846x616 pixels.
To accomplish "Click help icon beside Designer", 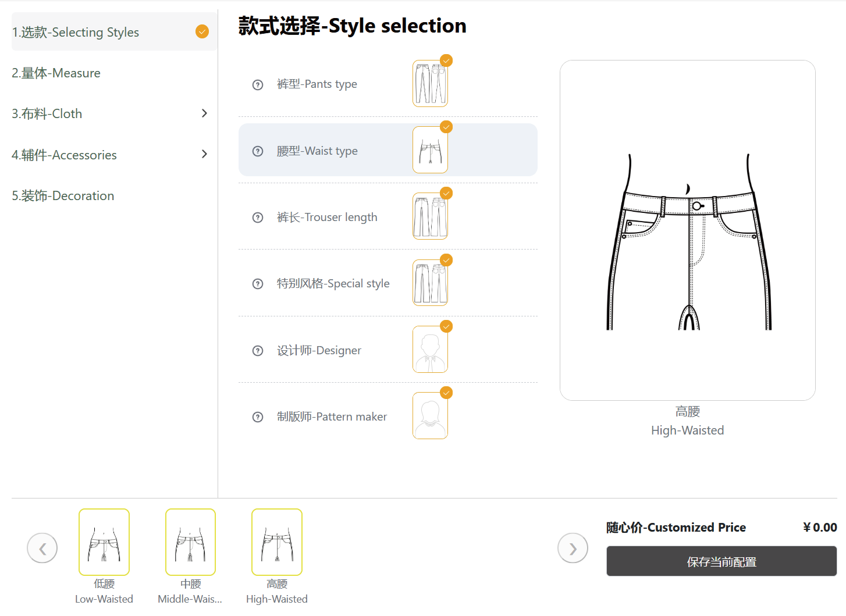I will pyautogui.click(x=258, y=351).
